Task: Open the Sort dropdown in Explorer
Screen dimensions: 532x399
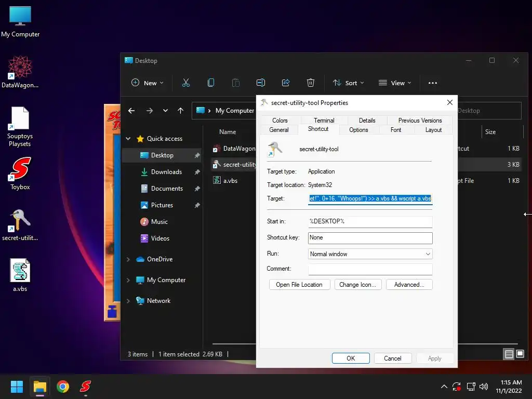Action: [349, 83]
